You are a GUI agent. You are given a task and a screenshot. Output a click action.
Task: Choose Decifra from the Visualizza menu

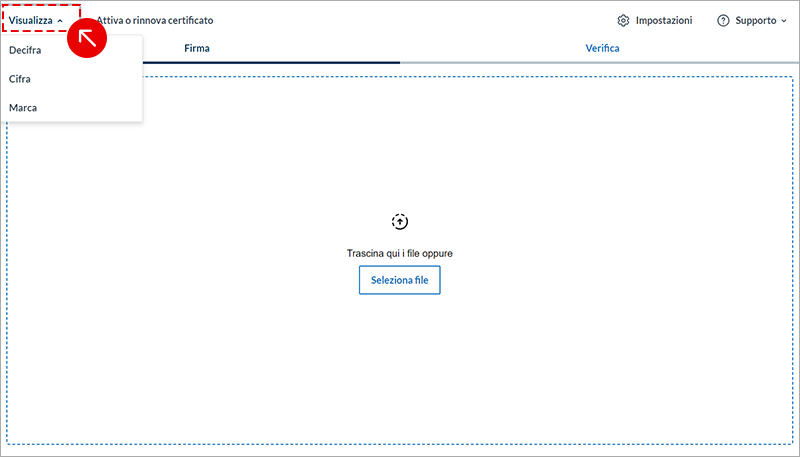pyautogui.click(x=25, y=49)
